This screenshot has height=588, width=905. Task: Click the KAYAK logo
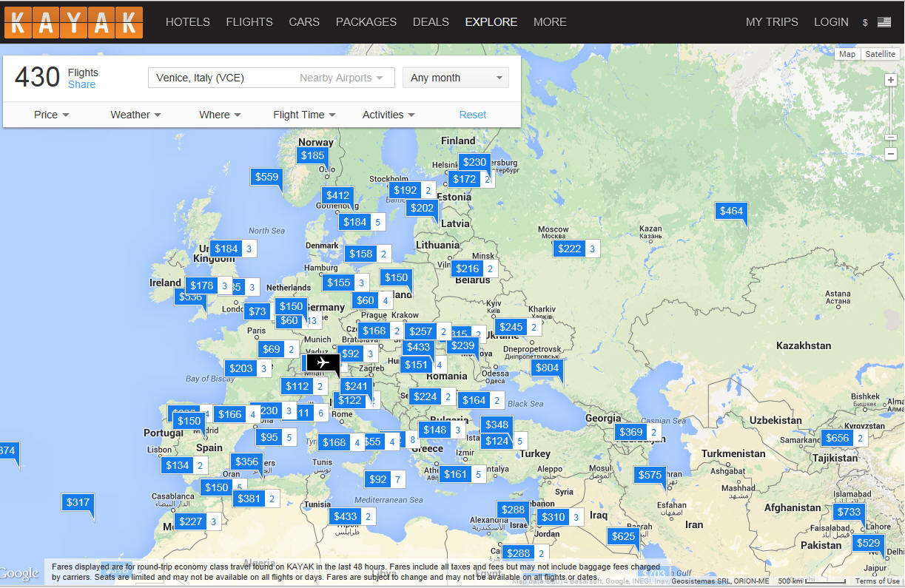73,21
